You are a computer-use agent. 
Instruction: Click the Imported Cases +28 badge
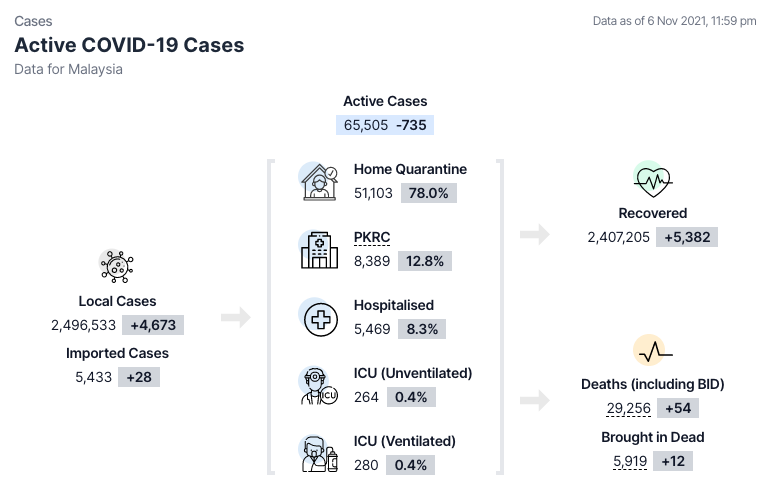tap(139, 377)
